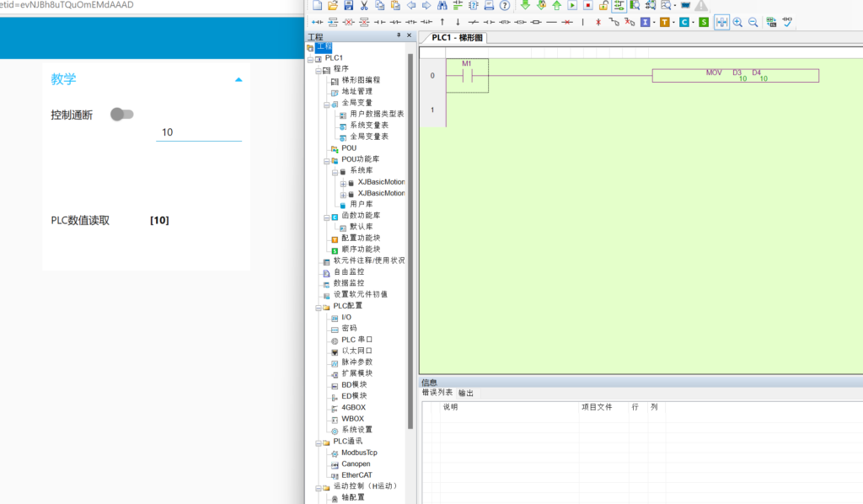Select 数据监控 in the project tree

[348, 283]
